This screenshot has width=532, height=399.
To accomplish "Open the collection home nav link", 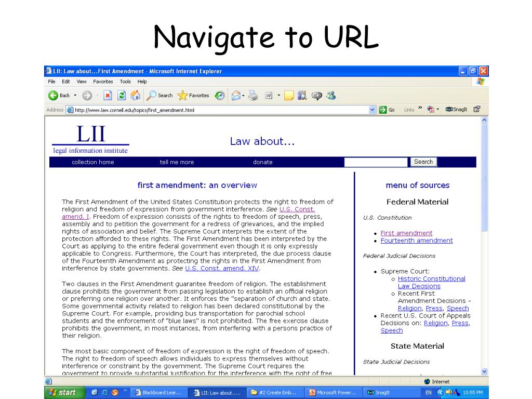I will pyautogui.click(x=93, y=162).
